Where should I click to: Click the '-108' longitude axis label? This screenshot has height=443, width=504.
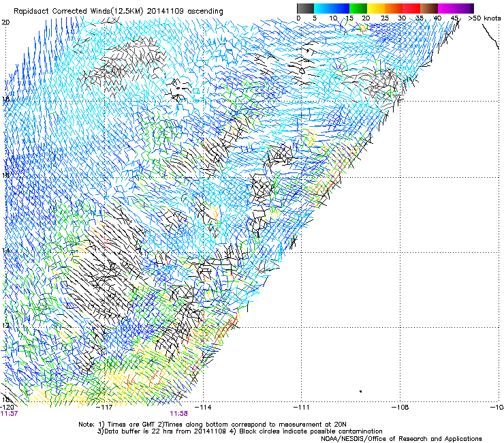pyautogui.click(x=400, y=408)
